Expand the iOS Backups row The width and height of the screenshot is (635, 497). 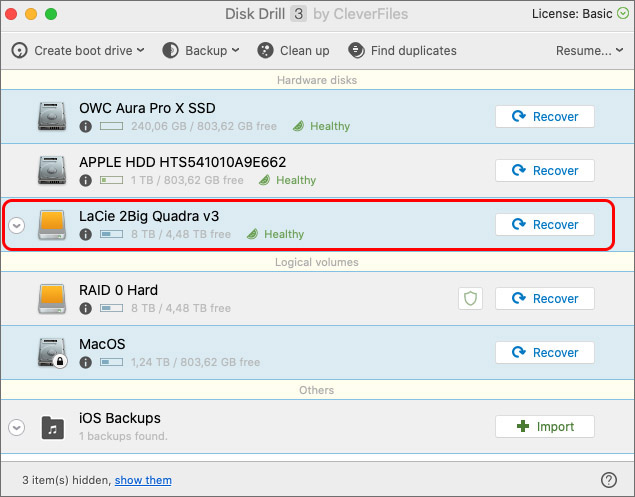point(17,427)
